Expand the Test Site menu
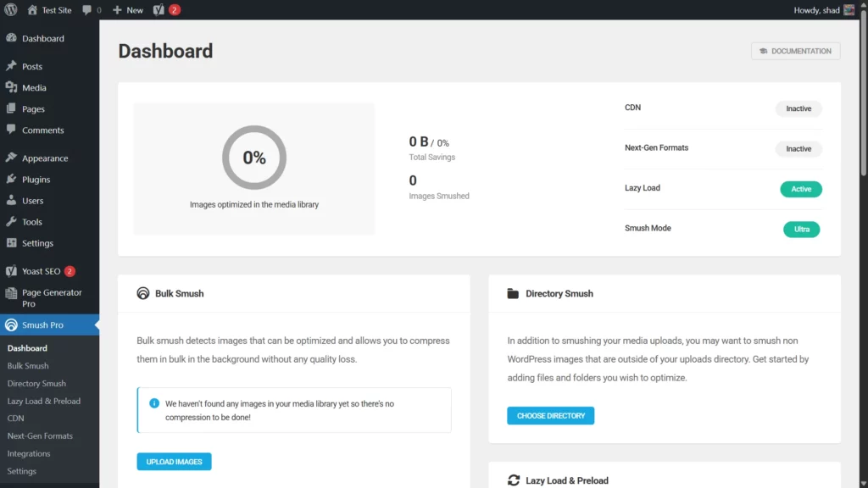Image resolution: width=868 pixels, height=488 pixels. (49, 10)
